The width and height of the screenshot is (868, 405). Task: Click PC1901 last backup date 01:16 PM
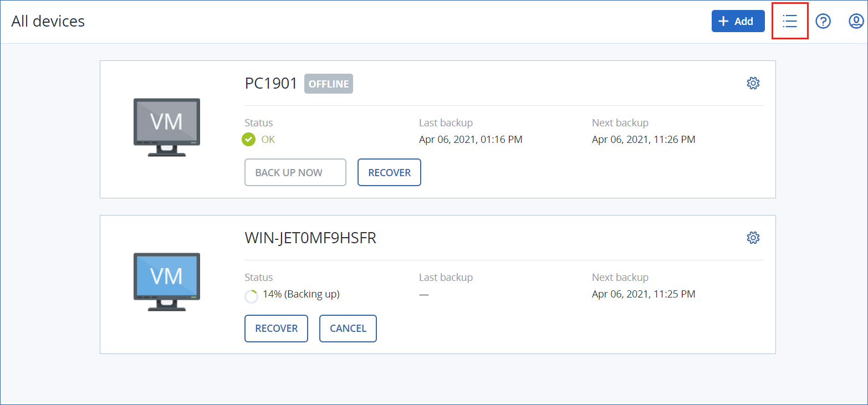click(471, 140)
